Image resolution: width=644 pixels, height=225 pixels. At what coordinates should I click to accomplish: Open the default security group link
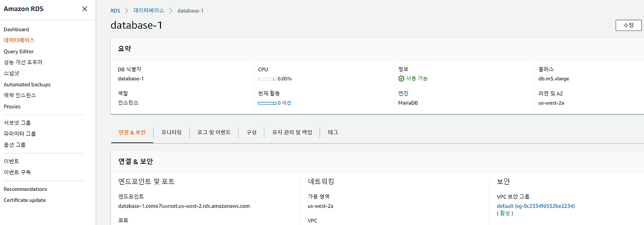(536, 206)
